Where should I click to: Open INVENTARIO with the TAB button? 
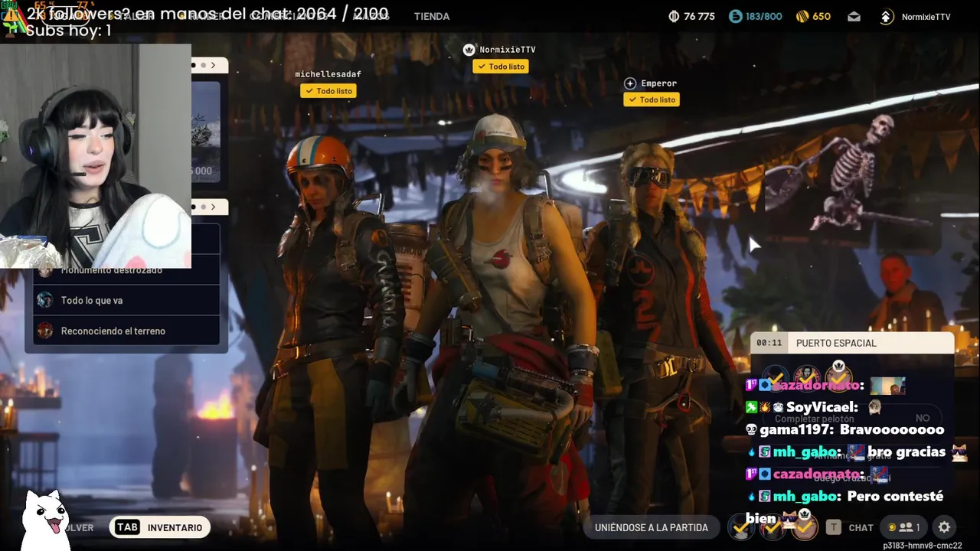[x=160, y=527]
